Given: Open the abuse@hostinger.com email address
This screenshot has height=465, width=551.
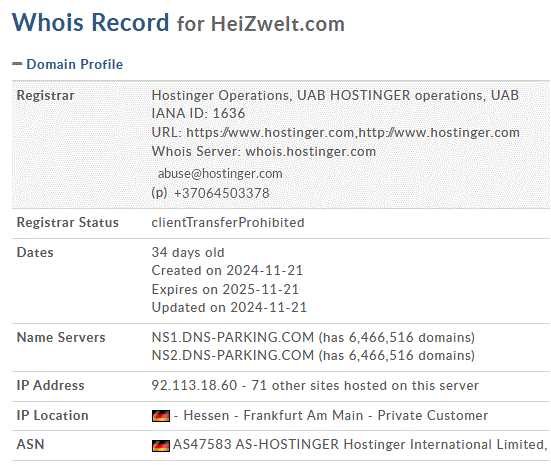Looking at the screenshot, I should click(x=220, y=174).
